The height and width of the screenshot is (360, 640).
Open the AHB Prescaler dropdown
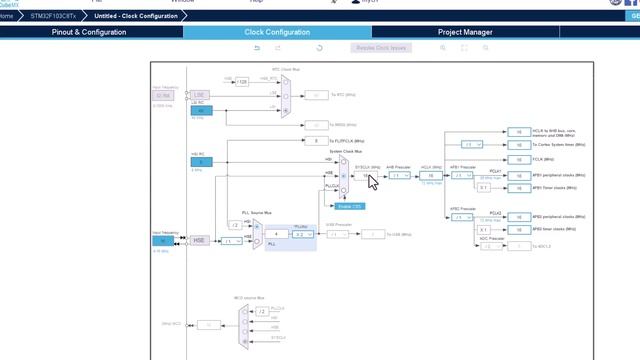399,176
